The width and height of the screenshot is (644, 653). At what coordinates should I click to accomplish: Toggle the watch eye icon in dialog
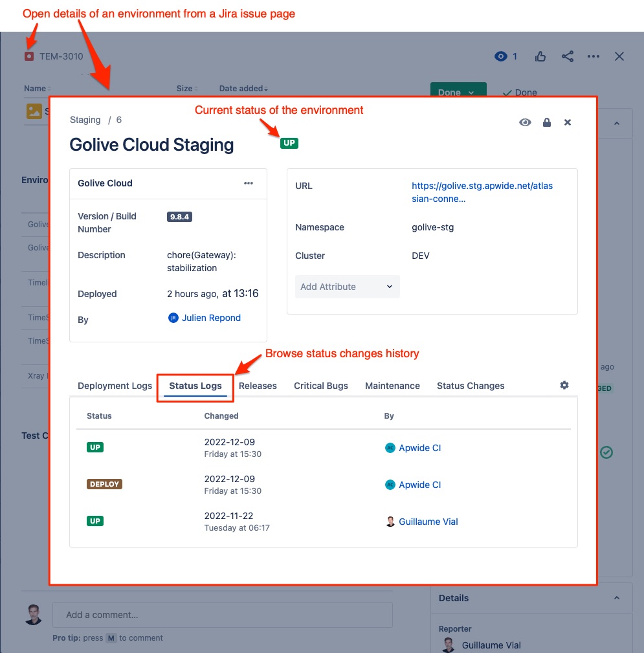point(525,122)
